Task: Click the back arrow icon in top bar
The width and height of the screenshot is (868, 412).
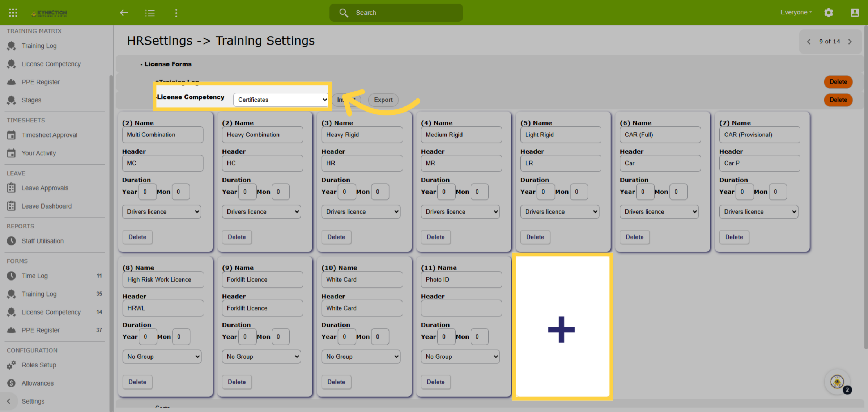Action: (x=124, y=13)
